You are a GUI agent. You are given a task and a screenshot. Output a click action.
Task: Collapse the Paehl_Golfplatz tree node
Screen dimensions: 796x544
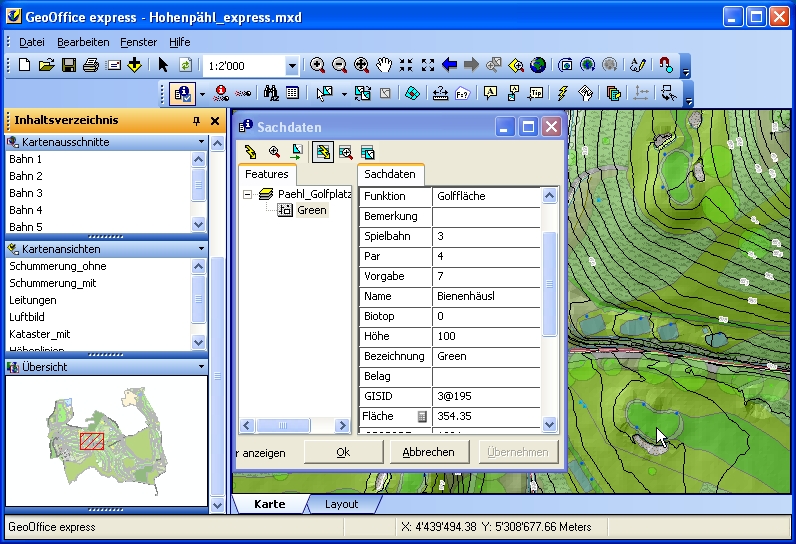[247, 194]
